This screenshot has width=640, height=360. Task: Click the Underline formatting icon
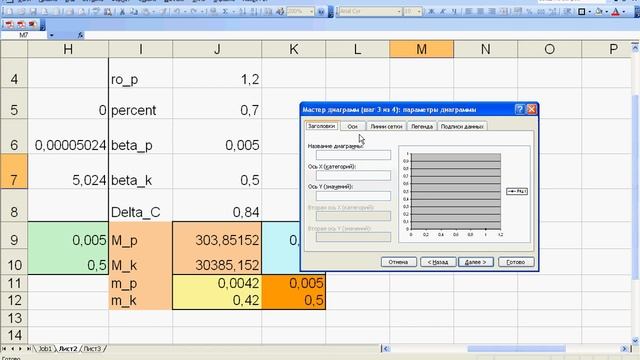454,12
